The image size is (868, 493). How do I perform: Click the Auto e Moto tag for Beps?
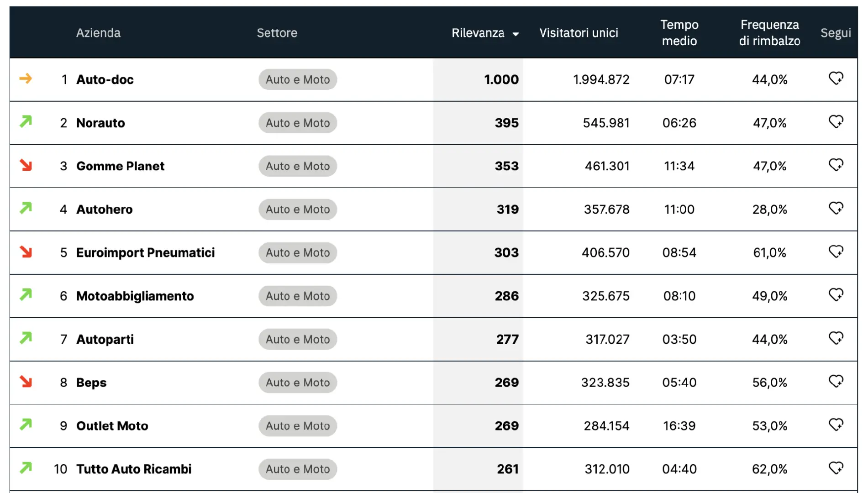[298, 383]
